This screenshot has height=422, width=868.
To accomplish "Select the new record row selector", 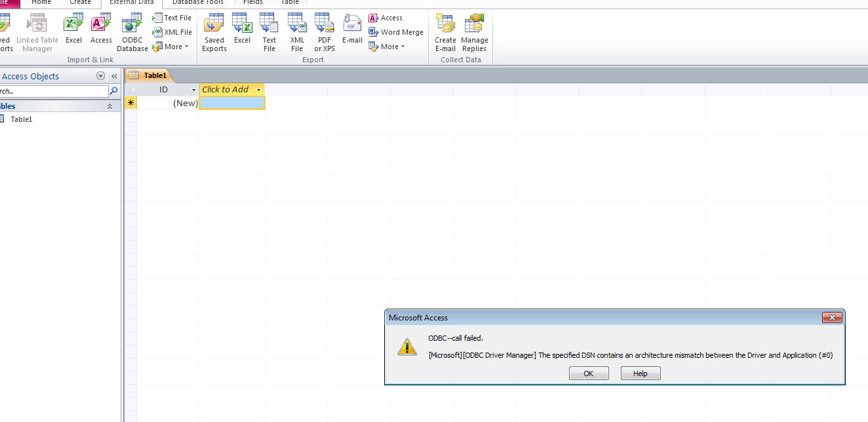I will click(x=130, y=103).
